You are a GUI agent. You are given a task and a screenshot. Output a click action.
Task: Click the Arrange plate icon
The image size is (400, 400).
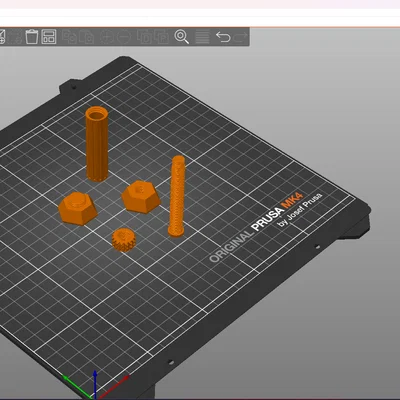point(49,37)
